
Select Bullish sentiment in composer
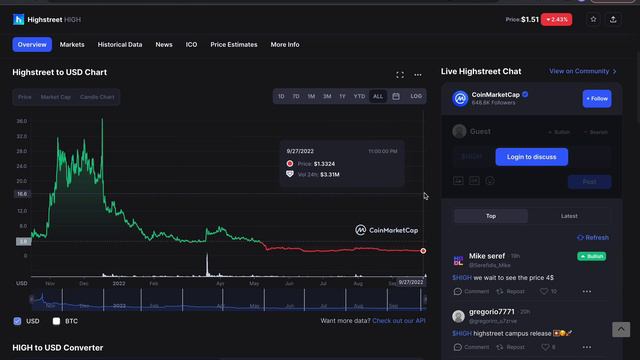click(x=559, y=132)
